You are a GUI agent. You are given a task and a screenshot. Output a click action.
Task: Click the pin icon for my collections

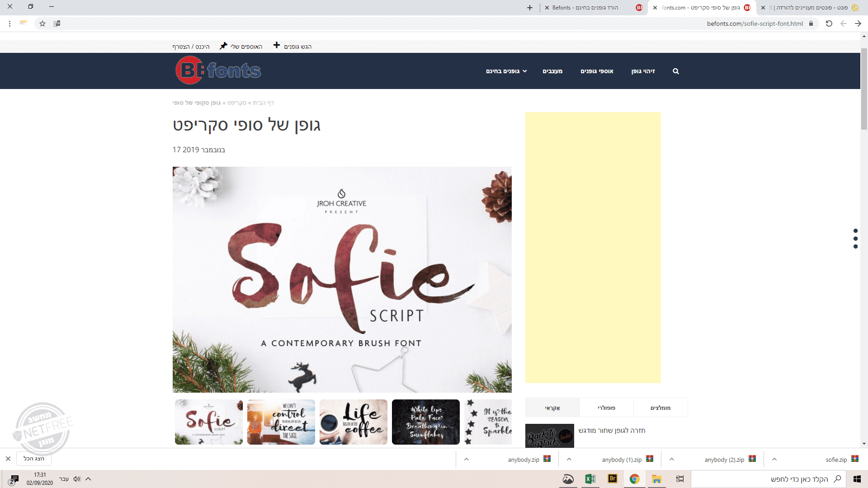pos(223,46)
